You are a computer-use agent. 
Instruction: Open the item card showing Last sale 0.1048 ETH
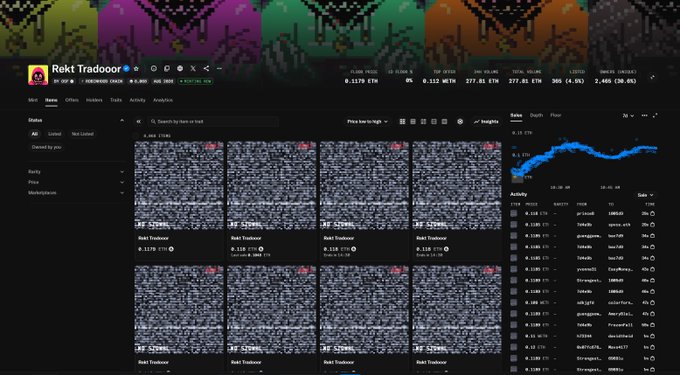[272, 200]
